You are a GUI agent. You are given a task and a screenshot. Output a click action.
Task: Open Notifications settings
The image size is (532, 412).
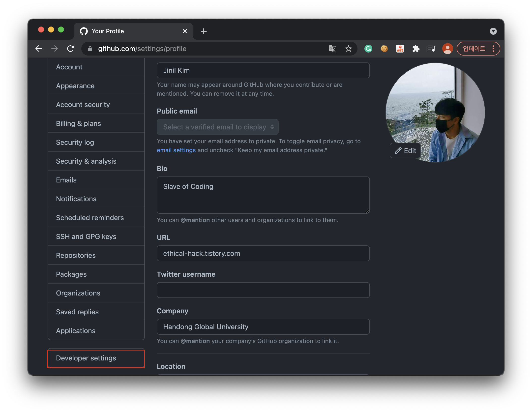tap(96, 199)
